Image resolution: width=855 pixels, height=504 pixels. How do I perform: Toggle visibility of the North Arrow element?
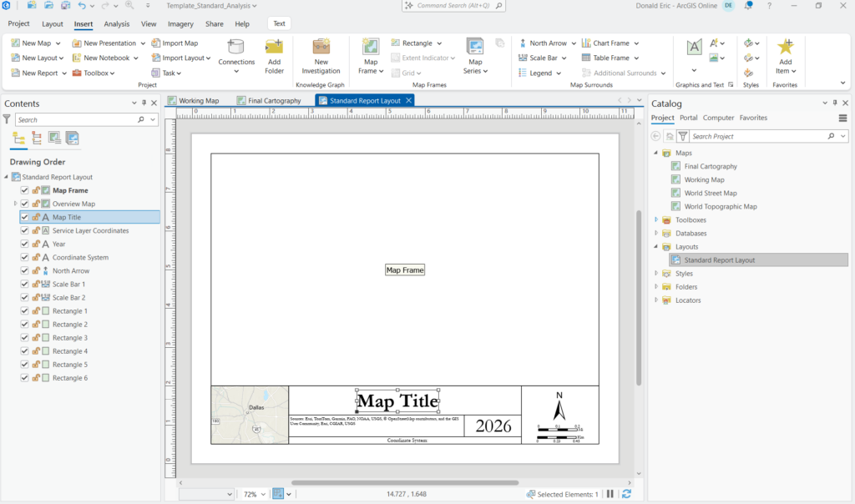[x=25, y=270]
